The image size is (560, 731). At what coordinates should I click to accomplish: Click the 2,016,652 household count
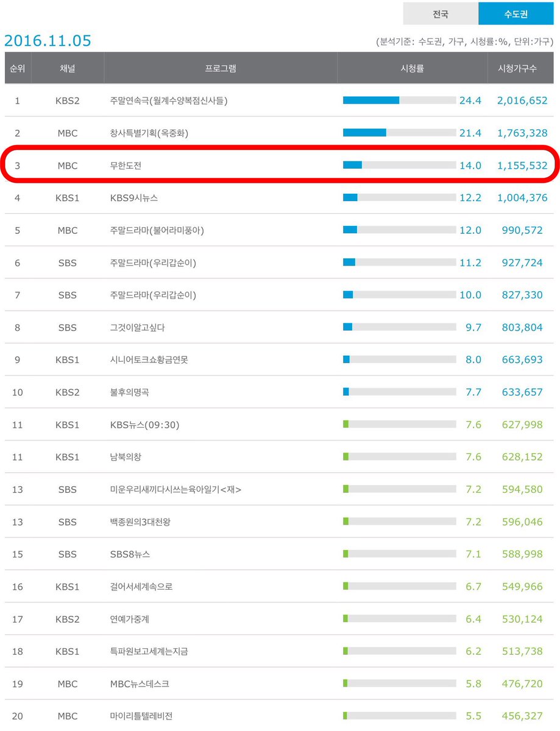[x=522, y=101]
